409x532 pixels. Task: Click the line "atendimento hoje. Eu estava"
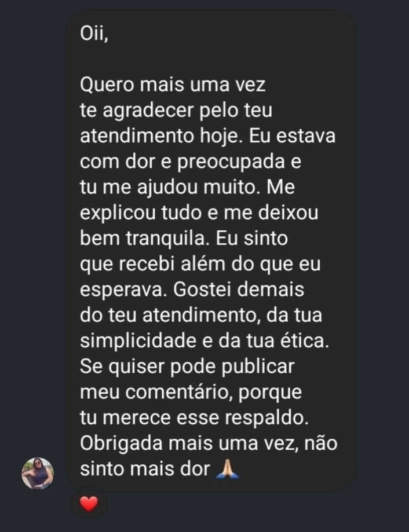[207, 137]
